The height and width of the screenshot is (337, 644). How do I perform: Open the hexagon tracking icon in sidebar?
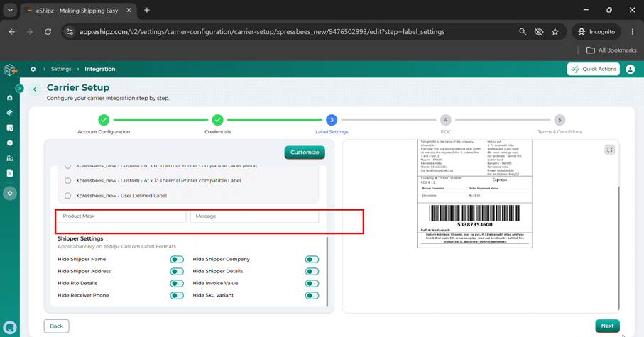10,143
